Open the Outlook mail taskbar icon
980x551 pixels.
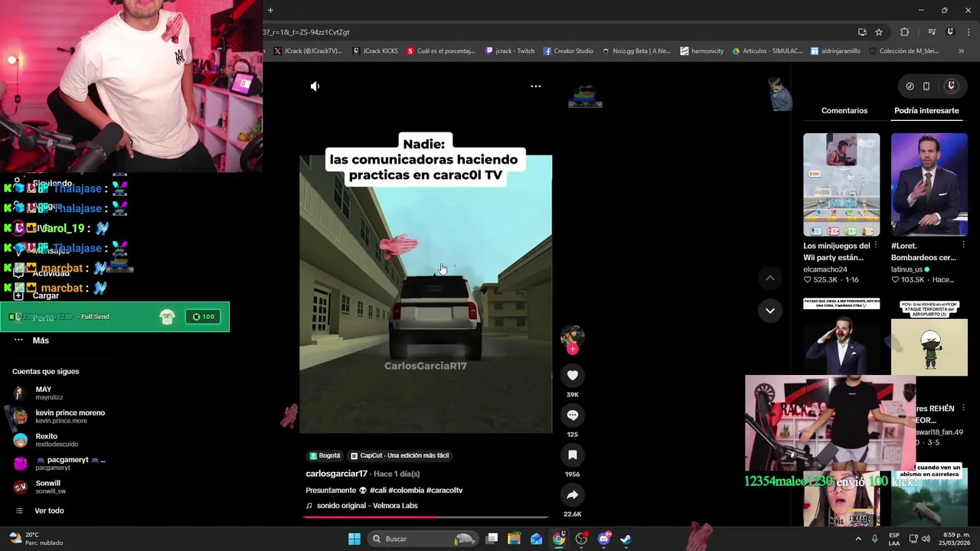pos(537,539)
